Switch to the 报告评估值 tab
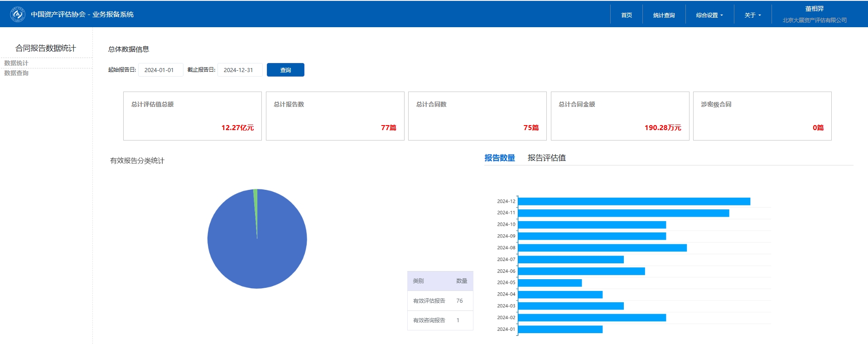 [x=546, y=158]
